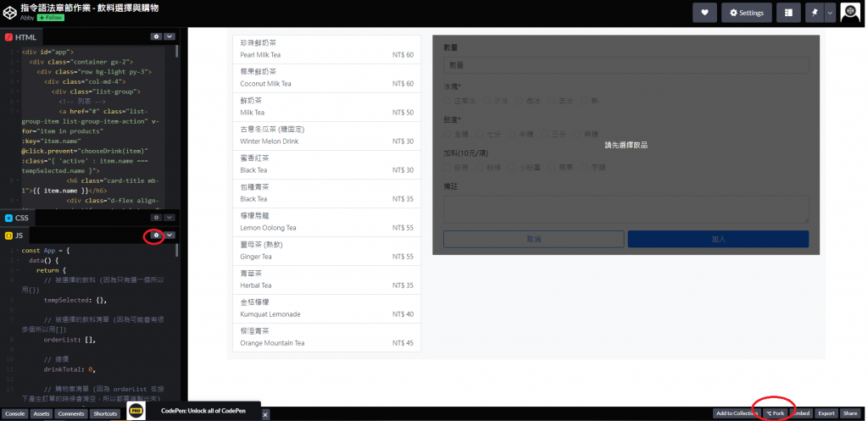Open the Embed option
Image resolution: width=868 pixels, height=421 pixels.
[800, 413]
